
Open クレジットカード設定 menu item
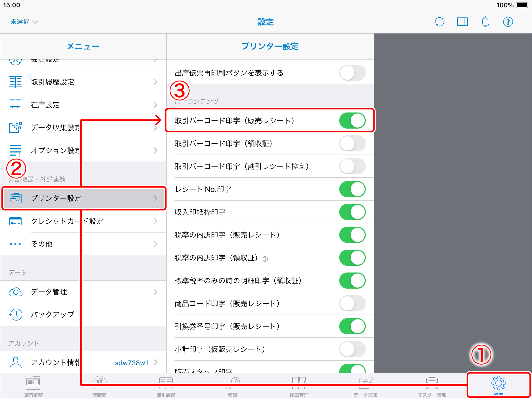[83, 221]
